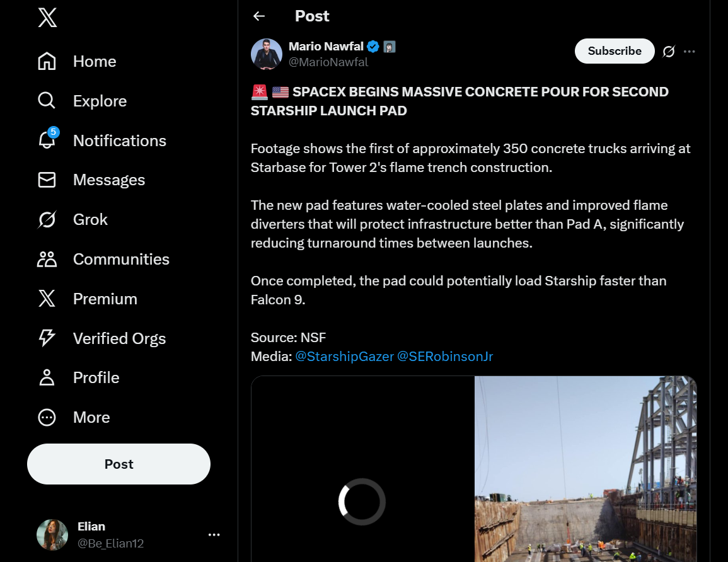Viewport: 728px width, 562px height.
Task: Open the @SERobinsonJr mention link
Action: (445, 357)
